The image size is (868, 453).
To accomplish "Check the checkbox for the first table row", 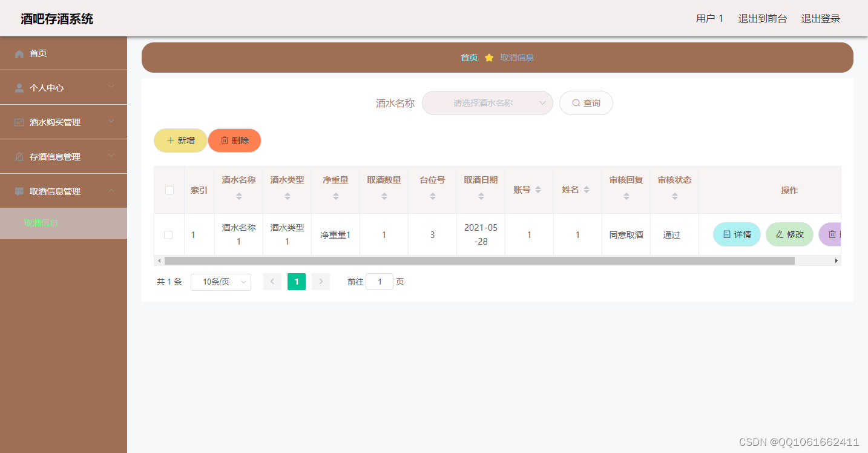I will (x=168, y=234).
